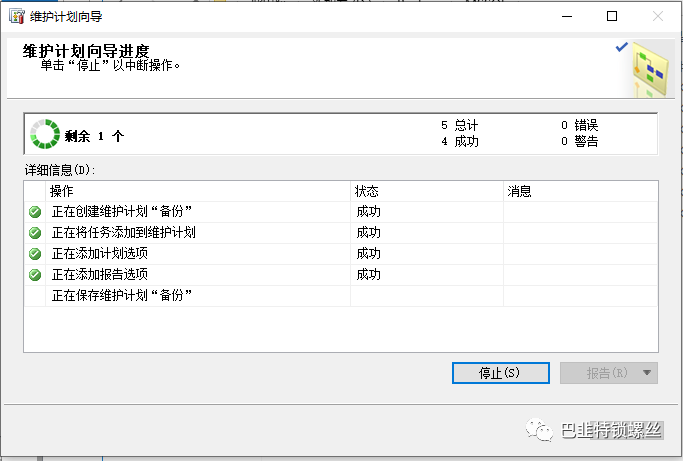This screenshot has height=461, width=683.
Task: Click the 维护计划向导进度 heading
Action: pyautogui.click(x=86, y=51)
